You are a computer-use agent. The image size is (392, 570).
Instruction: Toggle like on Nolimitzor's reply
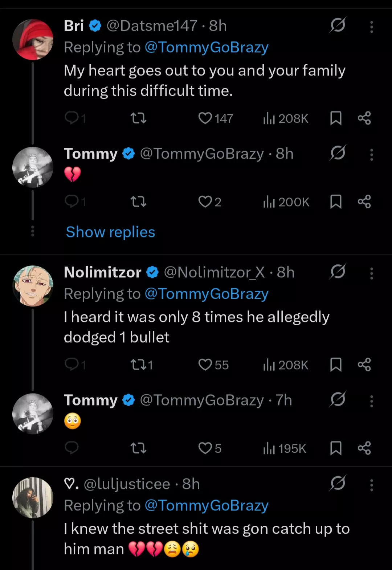click(205, 365)
